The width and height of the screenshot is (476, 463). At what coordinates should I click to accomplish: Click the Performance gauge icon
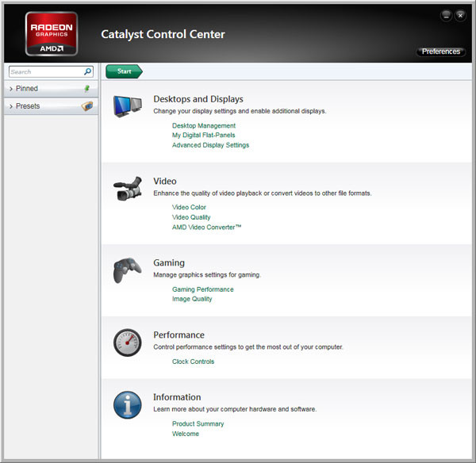click(127, 342)
